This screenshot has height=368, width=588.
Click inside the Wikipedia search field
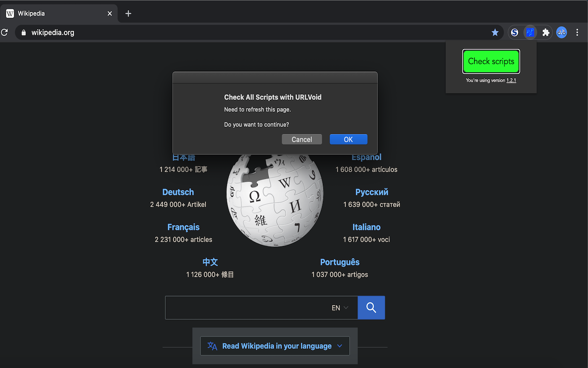click(248, 307)
